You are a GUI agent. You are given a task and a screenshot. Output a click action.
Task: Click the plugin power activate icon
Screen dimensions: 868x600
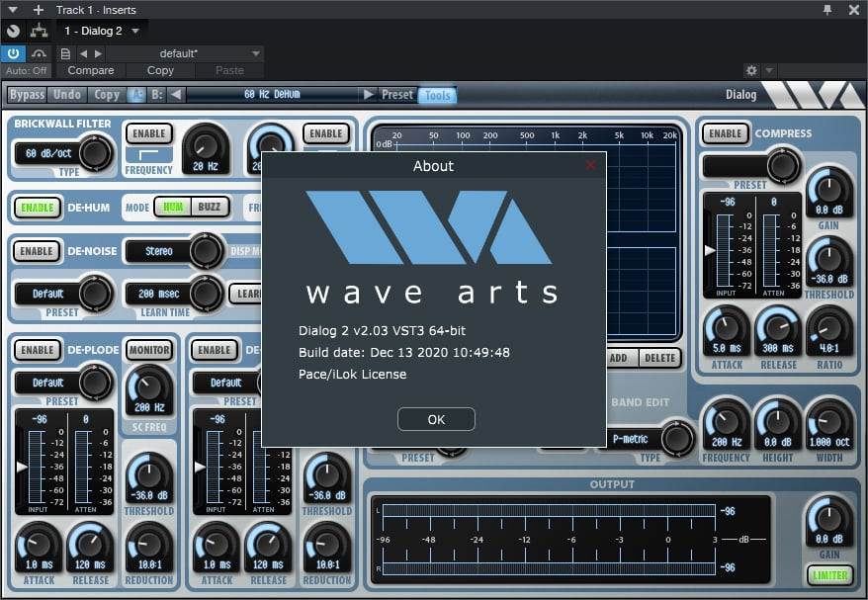(13, 53)
